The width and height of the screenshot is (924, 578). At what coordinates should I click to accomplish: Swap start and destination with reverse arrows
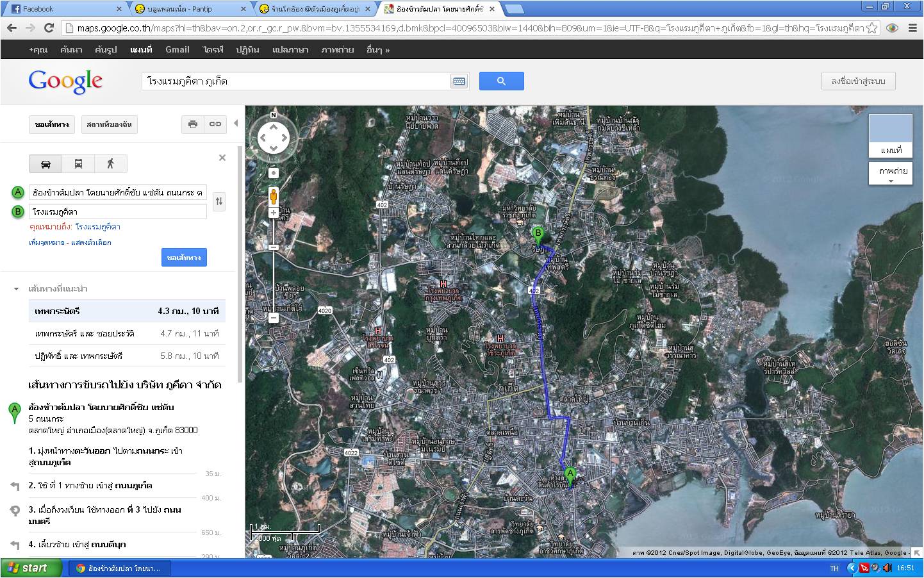219,201
